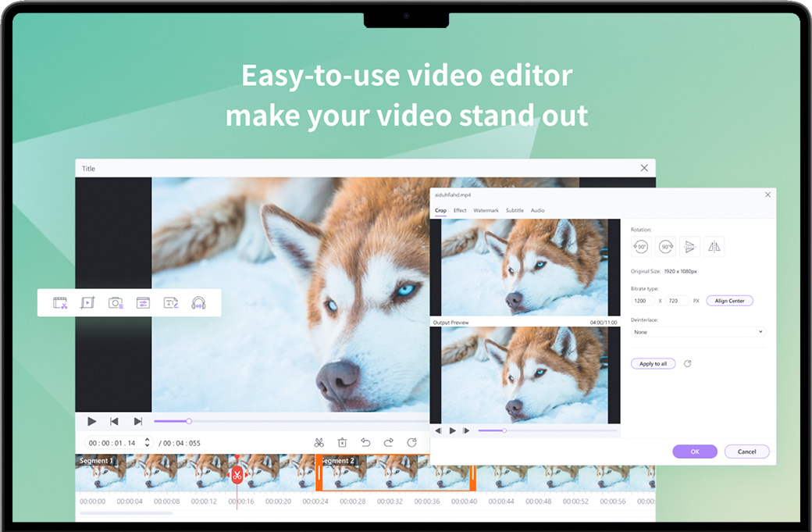
Task: Open the Subtitle tab
Action: (x=515, y=211)
